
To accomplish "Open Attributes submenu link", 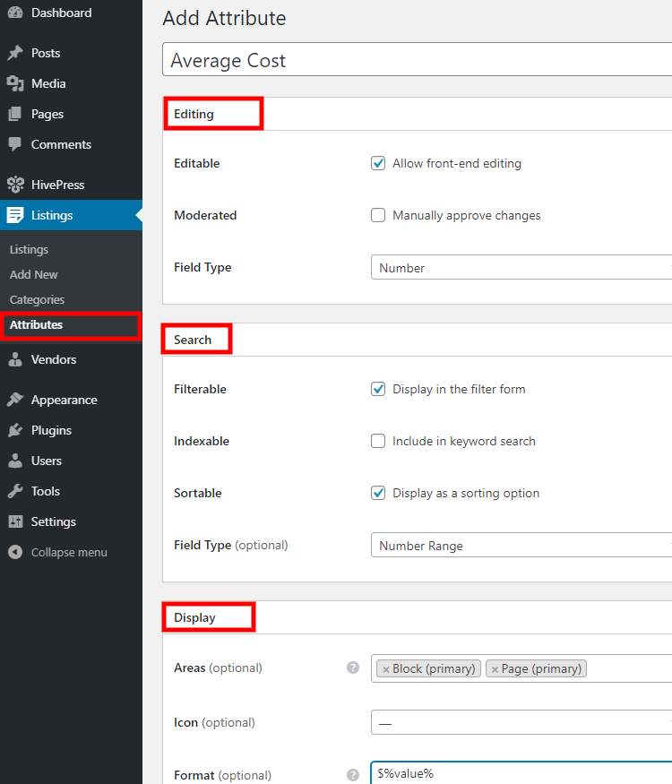I will (36, 325).
